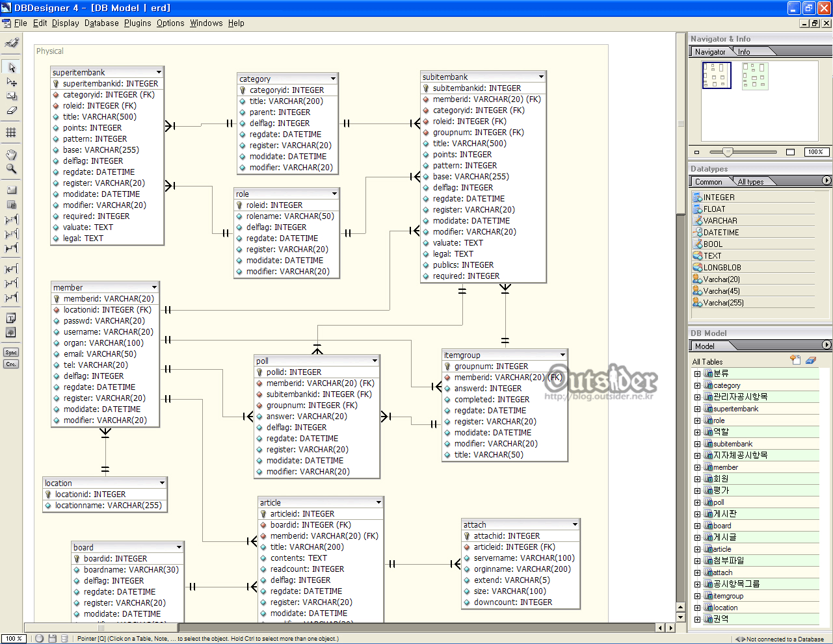Switch to the Info tab
The image size is (833, 644).
coord(744,52)
